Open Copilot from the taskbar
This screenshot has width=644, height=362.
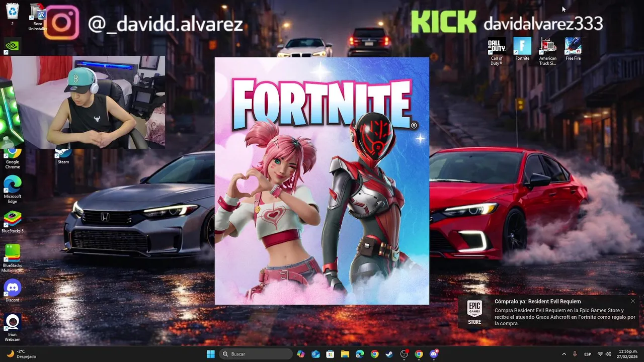click(x=301, y=354)
